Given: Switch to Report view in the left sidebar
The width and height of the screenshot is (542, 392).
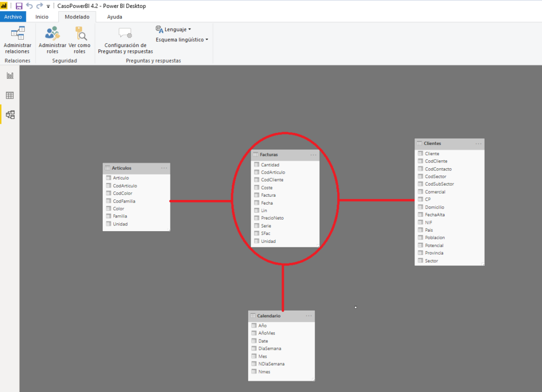Looking at the screenshot, I should coord(9,76).
